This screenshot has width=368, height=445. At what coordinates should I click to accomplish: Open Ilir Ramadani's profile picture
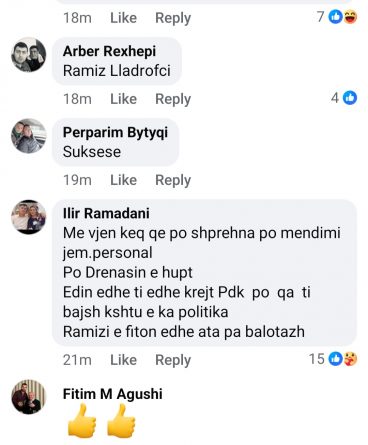pos(29,217)
